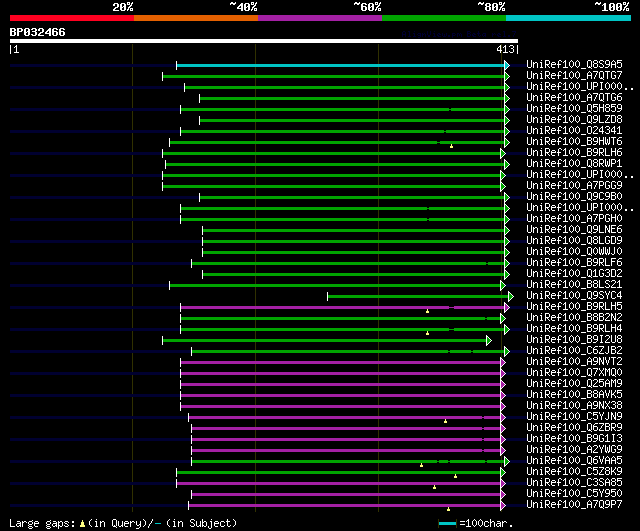Select the UniRef100_Q8LGD9 label
Image resolution: width=640 pixels, height=531 pixels.
click(574, 241)
